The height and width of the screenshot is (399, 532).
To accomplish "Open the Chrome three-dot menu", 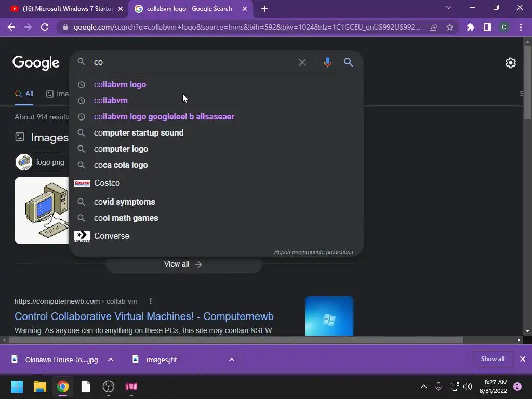I will (521, 27).
